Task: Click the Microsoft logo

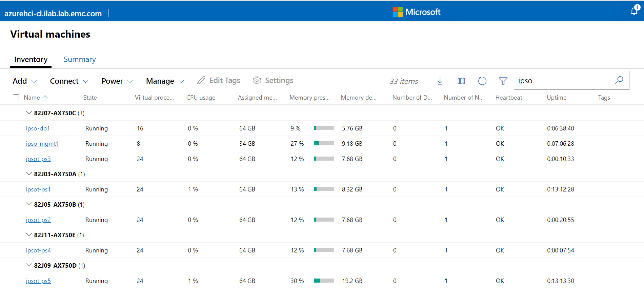Action: point(417,12)
